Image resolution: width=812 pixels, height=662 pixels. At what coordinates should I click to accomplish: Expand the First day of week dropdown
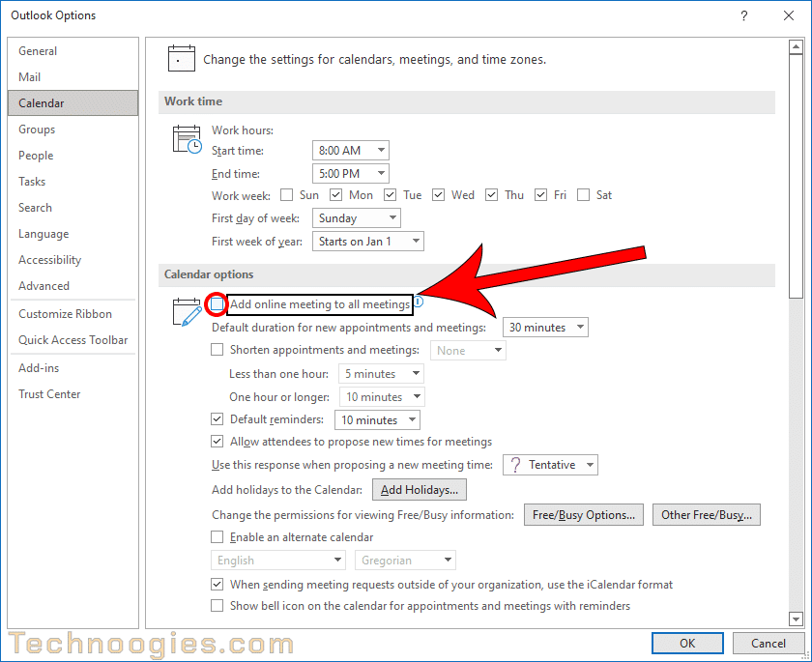click(356, 218)
